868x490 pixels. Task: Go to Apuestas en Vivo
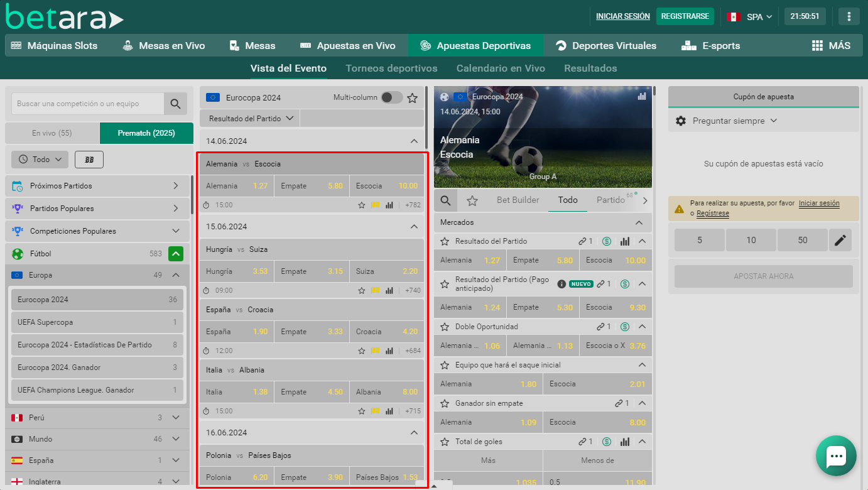[x=348, y=45]
